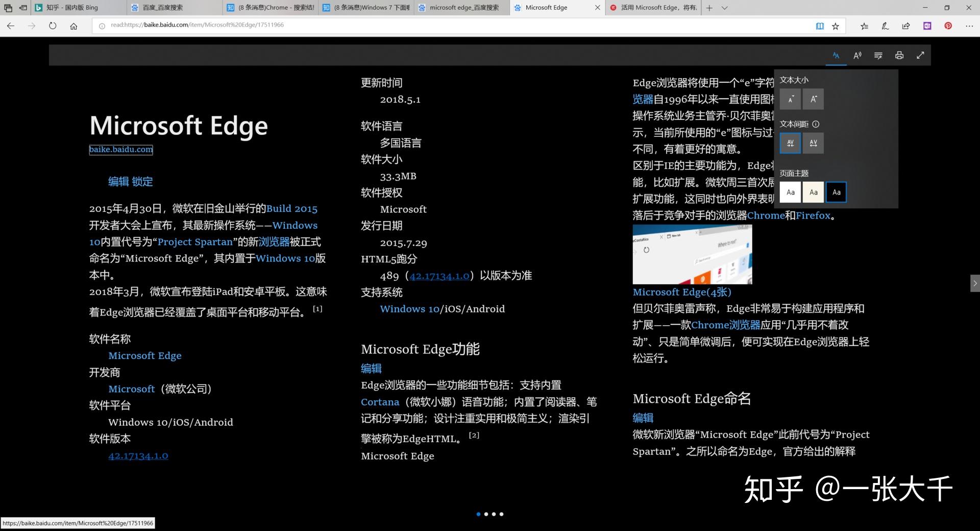Toggle reading view in the address bar
Image resolution: width=980 pixels, height=531 pixels.
click(x=820, y=26)
